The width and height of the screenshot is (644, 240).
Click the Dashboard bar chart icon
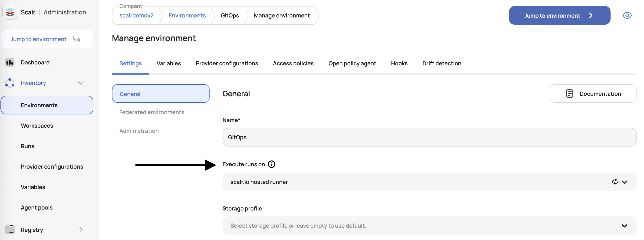tap(10, 62)
